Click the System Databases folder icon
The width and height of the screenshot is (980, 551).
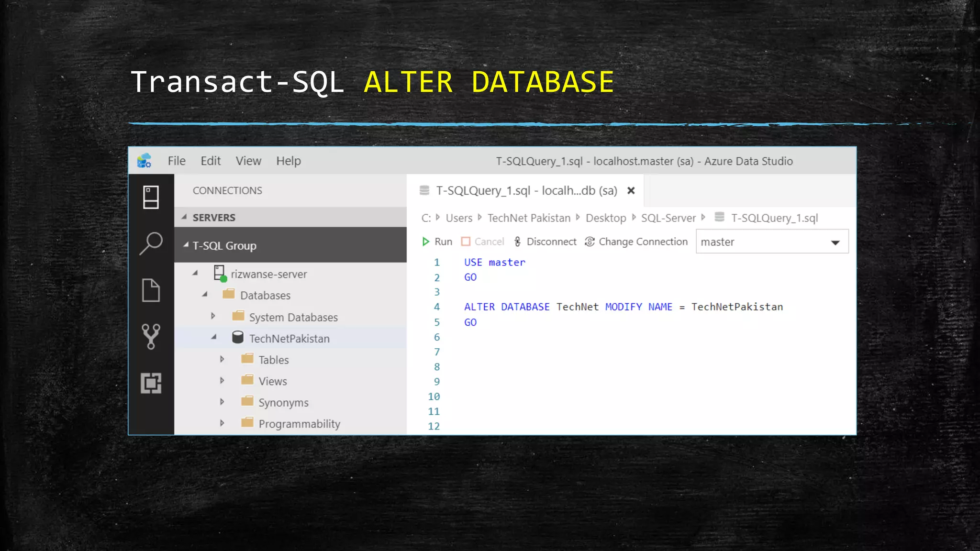coord(238,316)
